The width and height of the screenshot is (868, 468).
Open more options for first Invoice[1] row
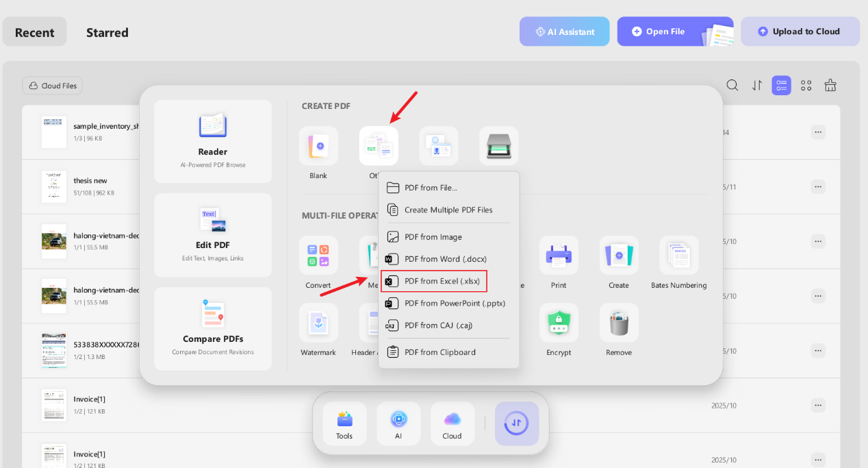pos(818,405)
